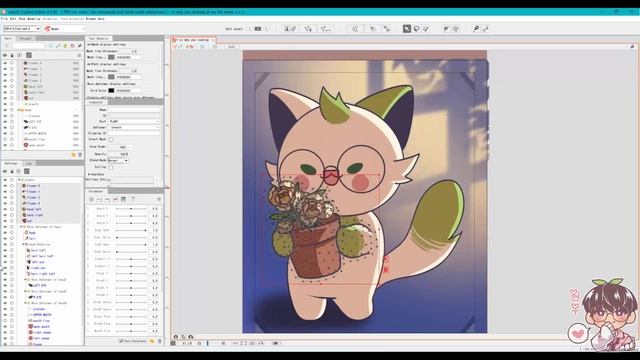Image resolution: width=640 pixels, height=360 pixels.
Task: Open the Help menu
Action: pos(101,19)
